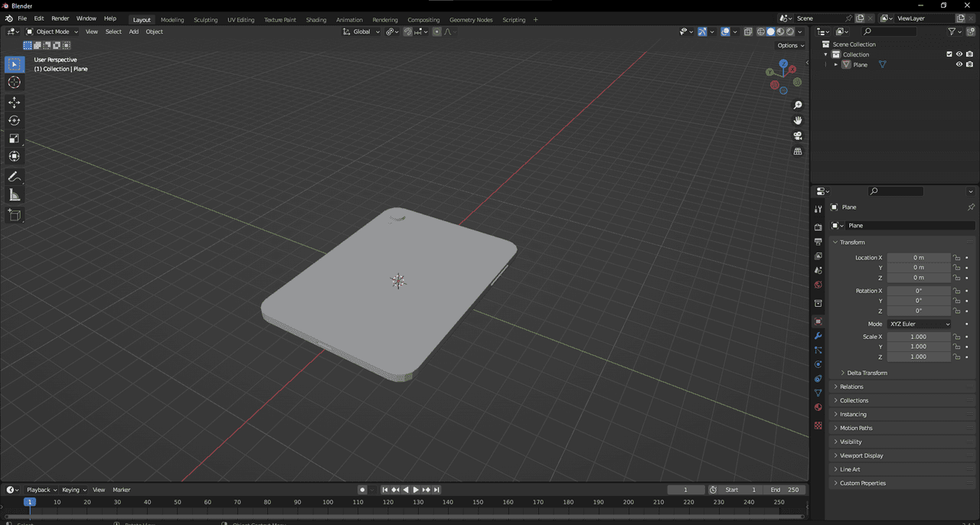Activate the Measure tool
The width and height of the screenshot is (980, 525).
tap(15, 195)
